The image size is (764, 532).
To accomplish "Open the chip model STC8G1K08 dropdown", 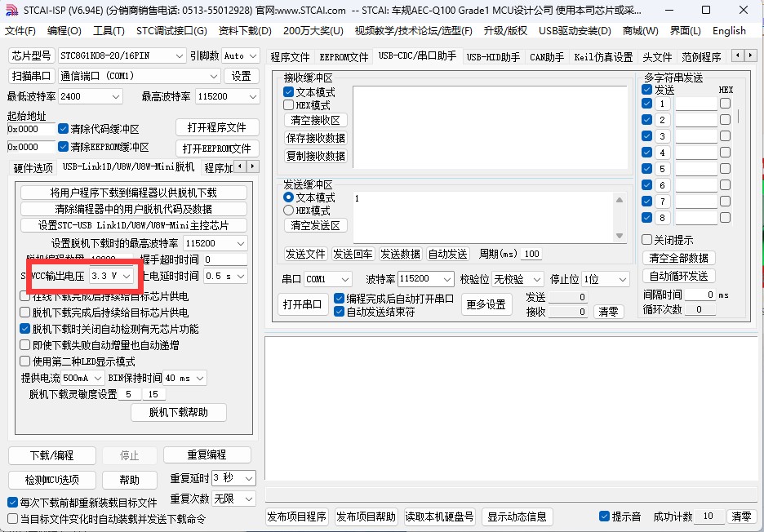I will point(122,55).
